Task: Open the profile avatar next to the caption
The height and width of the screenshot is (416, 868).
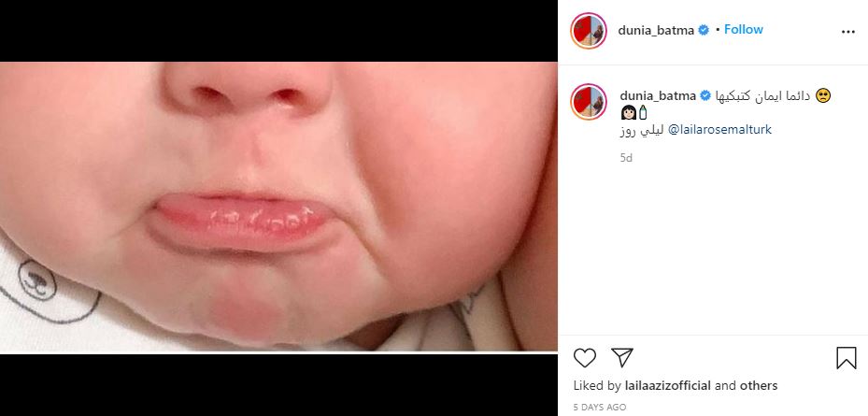Action: [591, 104]
